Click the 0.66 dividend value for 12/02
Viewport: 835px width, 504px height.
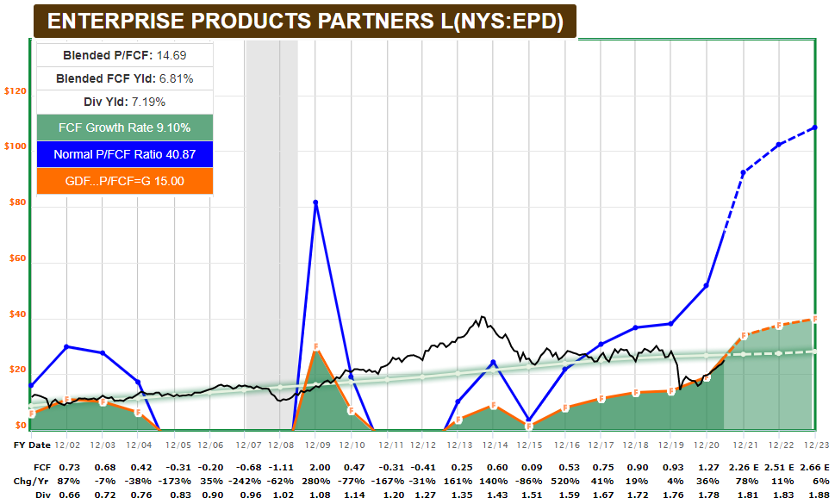69,495
